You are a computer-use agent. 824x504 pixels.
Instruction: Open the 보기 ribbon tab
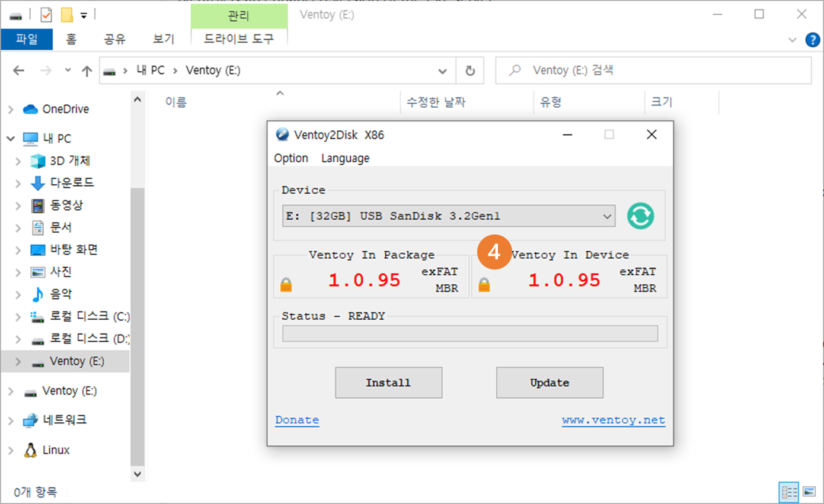point(164,40)
